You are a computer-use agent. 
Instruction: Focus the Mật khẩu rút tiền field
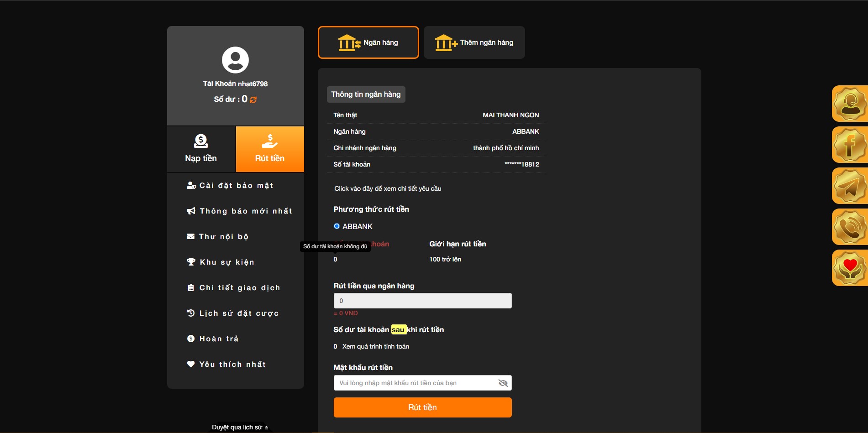coord(416,383)
